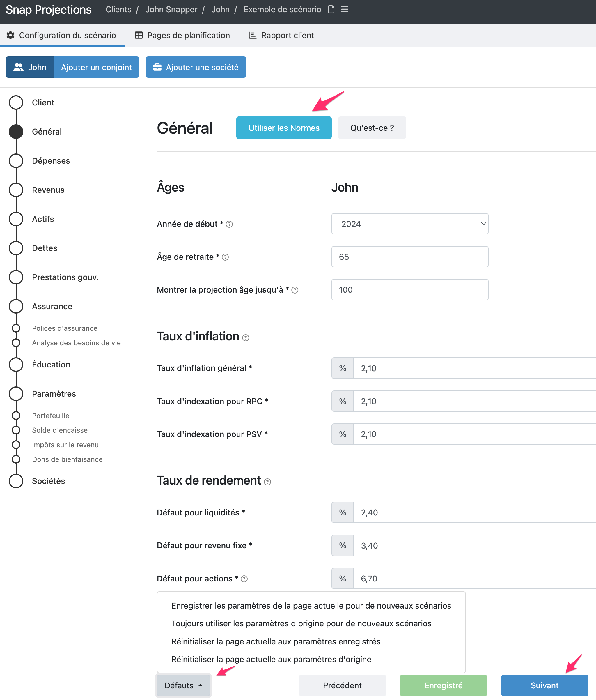Click Snap Projections logo
This screenshot has height=700, width=596.
tap(49, 9)
